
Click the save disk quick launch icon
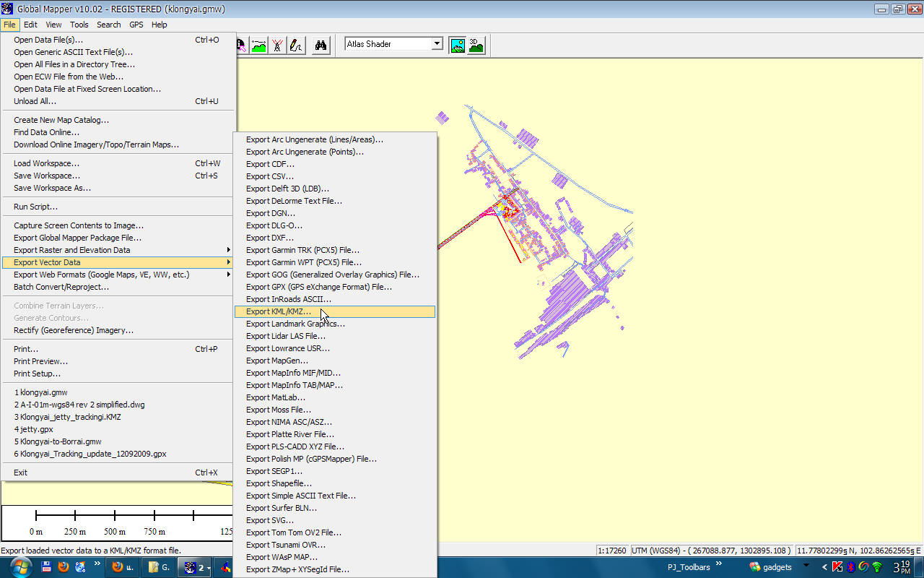pos(45,567)
